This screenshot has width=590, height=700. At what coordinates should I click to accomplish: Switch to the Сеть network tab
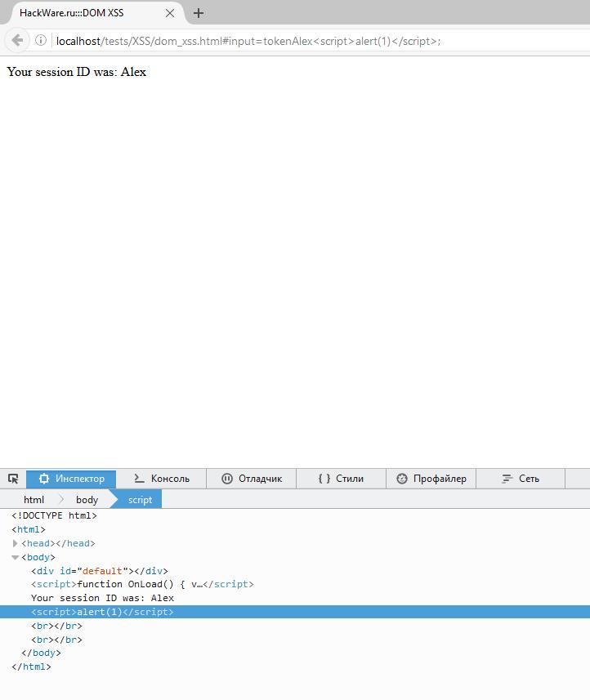[x=520, y=479]
